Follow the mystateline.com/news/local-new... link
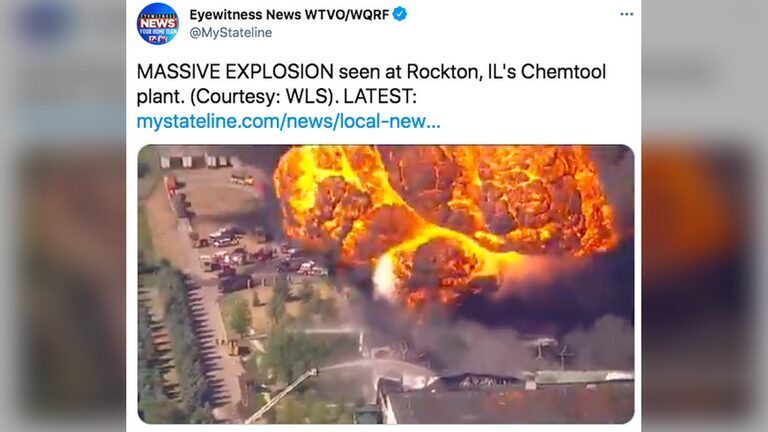The width and height of the screenshot is (768, 432). tap(288, 121)
